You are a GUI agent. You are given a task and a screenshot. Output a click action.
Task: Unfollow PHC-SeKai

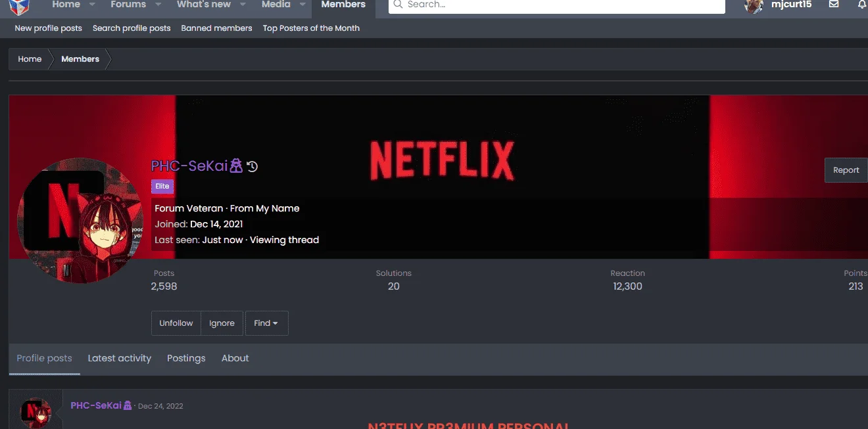point(176,323)
